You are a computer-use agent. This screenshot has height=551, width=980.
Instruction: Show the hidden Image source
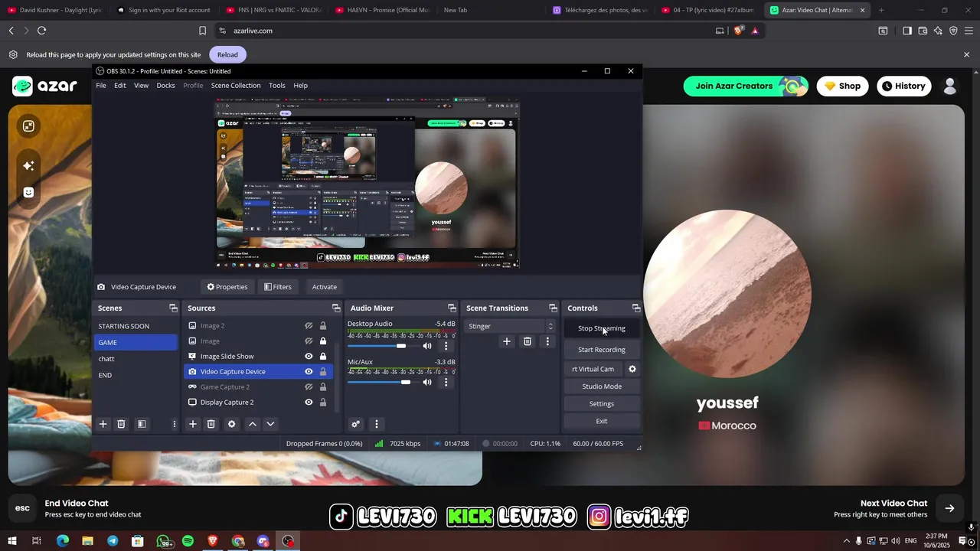309,341
